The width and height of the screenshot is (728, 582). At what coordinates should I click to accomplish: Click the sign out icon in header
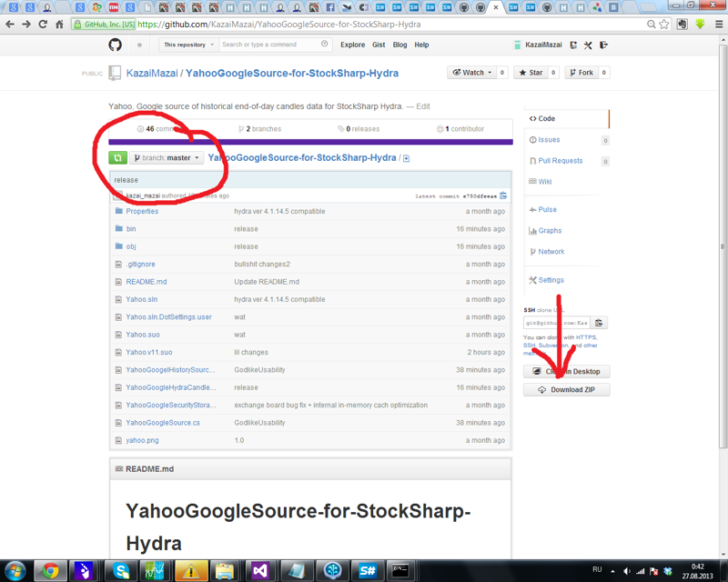pos(603,45)
